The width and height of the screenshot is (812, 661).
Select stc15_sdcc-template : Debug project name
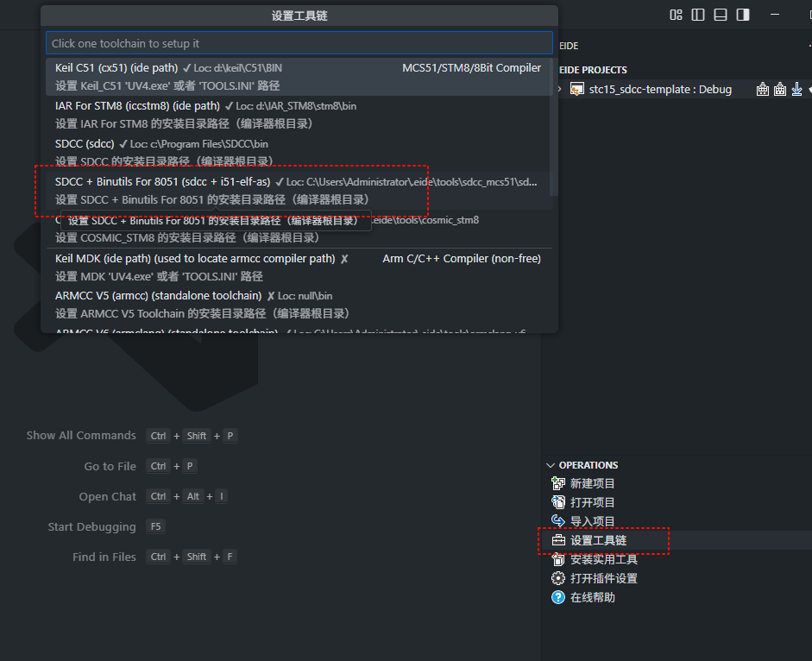(x=660, y=89)
